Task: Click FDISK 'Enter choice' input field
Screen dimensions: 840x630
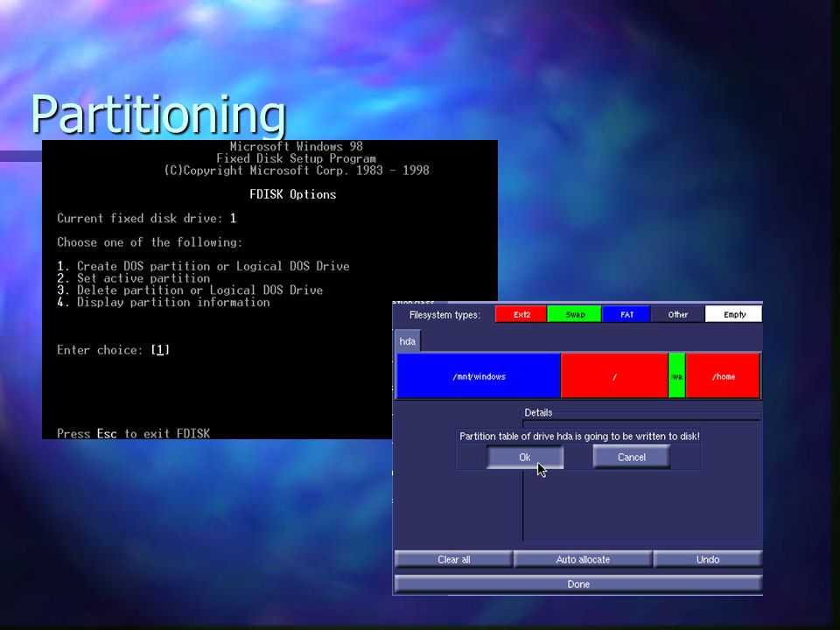Action: 160,350
